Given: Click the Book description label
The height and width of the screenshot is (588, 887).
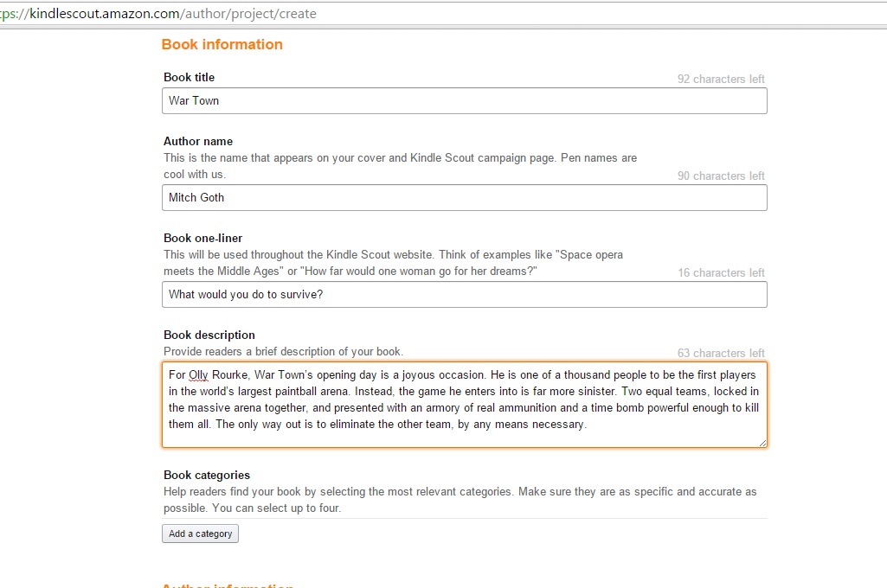Looking at the screenshot, I should (x=209, y=336).
